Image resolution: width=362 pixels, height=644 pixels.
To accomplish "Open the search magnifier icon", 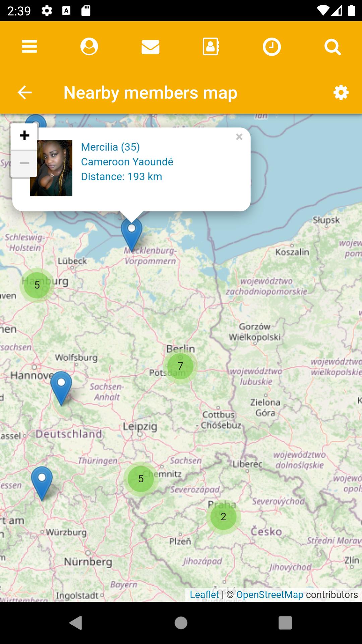I will click(333, 47).
